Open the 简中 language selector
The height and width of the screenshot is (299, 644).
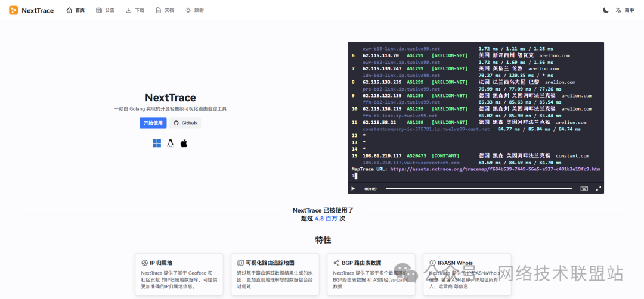(625, 10)
